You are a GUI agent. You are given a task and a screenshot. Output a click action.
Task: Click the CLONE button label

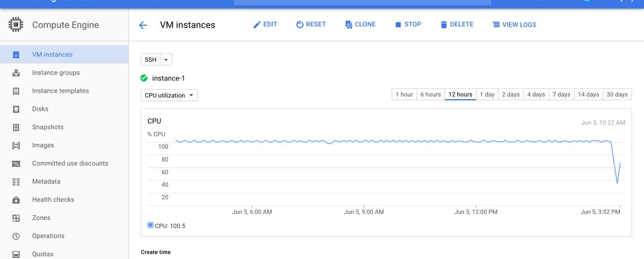point(365,25)
